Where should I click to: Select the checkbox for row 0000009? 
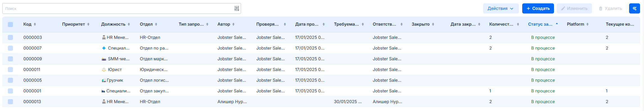tap(10, 59)
